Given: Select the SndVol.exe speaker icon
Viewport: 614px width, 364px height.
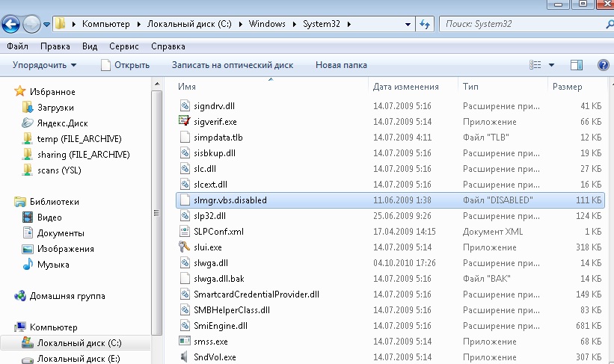Looking at the screenshot, I should point(184,357).
